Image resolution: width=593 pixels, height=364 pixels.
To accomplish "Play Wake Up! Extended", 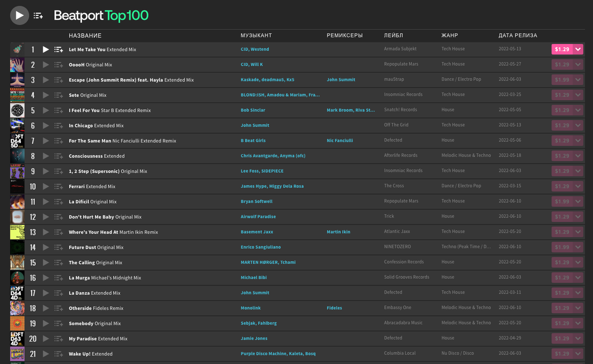I will click(x=46, y=354).
